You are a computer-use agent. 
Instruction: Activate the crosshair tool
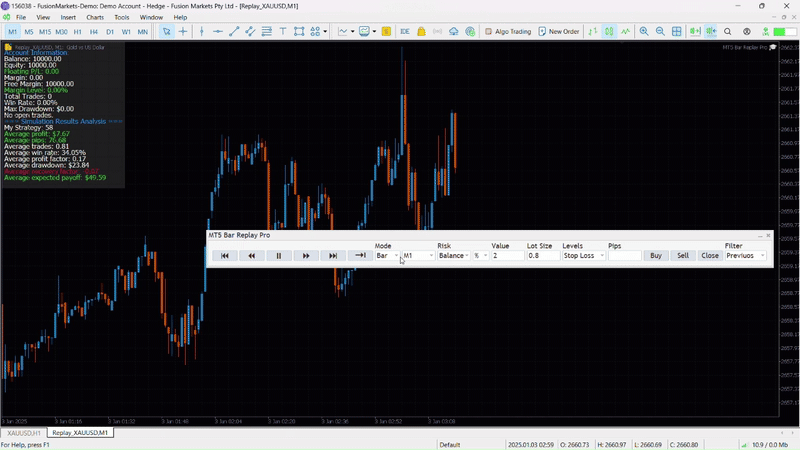(x=183, y=32)
